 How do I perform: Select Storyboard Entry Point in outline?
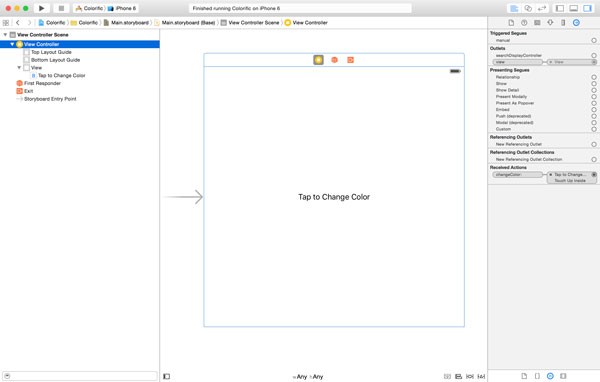(50, 99)
